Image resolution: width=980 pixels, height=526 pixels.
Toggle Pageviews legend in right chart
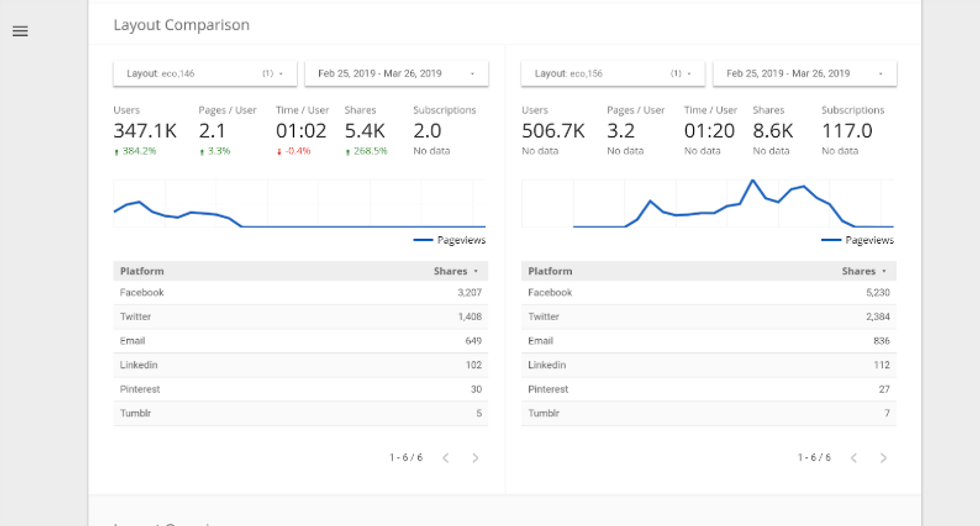coord(858,240)
